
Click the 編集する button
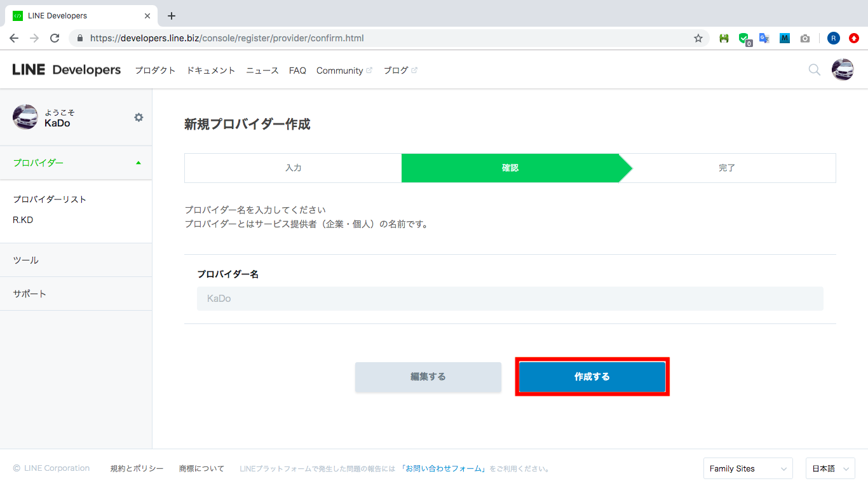click(428, 377)
